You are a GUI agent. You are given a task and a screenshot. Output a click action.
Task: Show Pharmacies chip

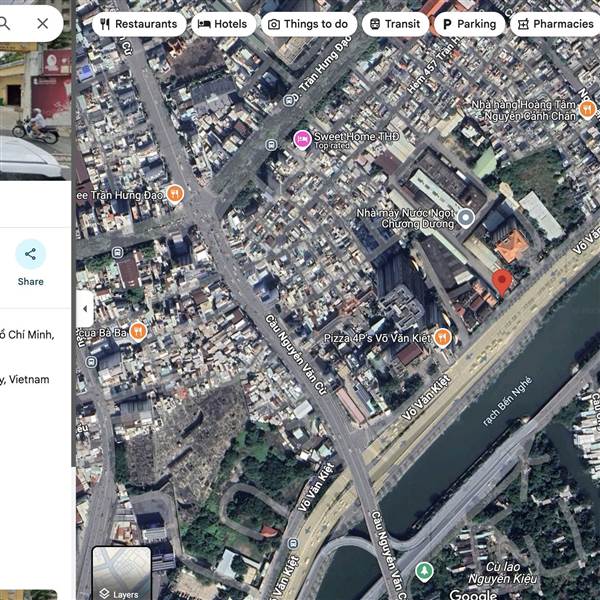[x=556, y=24]
